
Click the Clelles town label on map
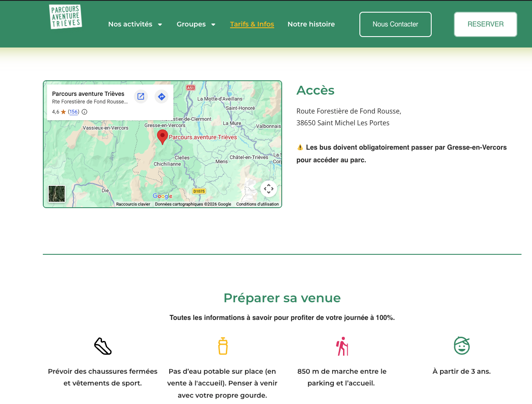[182, 158]
